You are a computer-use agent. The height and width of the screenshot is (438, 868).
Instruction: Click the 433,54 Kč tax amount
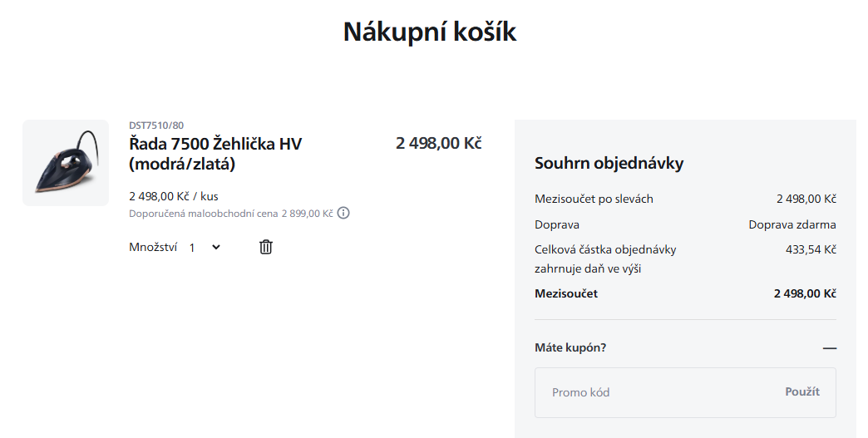click(x=810, y=249)
